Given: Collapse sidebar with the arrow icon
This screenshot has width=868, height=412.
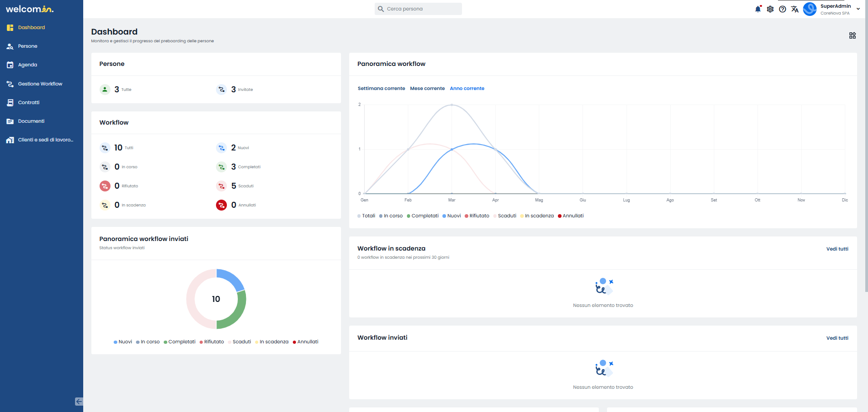Looking at the screenshot, I should (x=79, y=402).
